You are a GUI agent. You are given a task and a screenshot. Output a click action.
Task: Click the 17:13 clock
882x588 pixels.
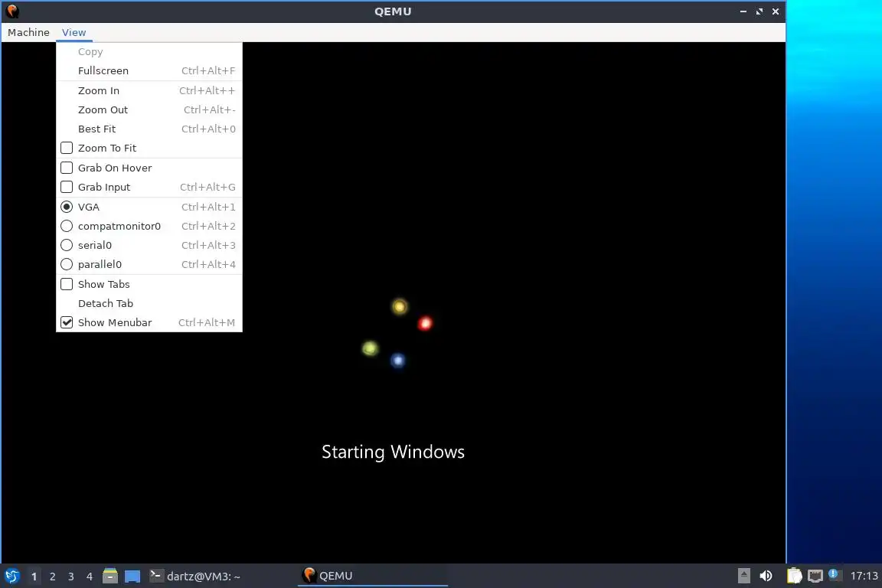point(864,576)
